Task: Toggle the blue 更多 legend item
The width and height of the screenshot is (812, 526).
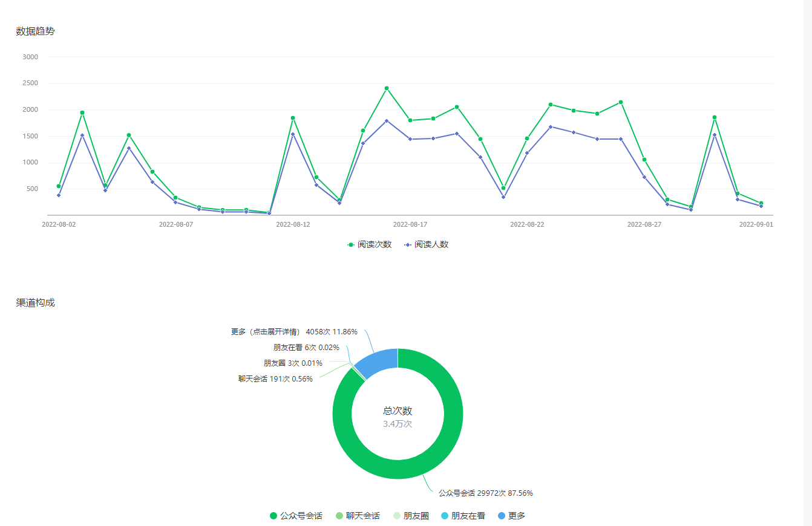Action: [511, 516]
